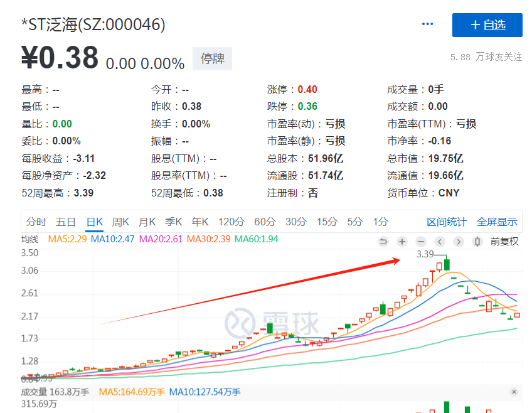Select the 周K chart tab

[x=120, y=222]
